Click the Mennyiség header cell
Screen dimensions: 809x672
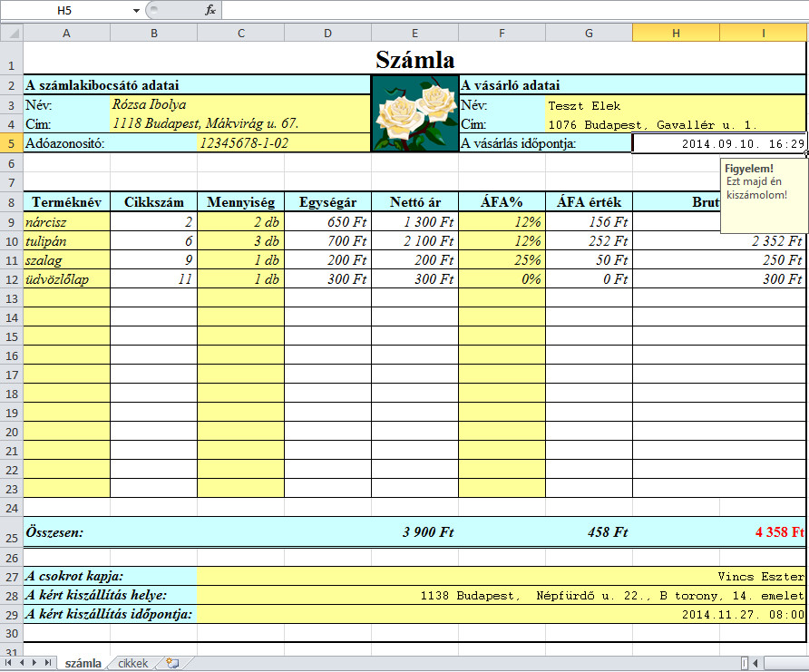[x=241, y=201]
